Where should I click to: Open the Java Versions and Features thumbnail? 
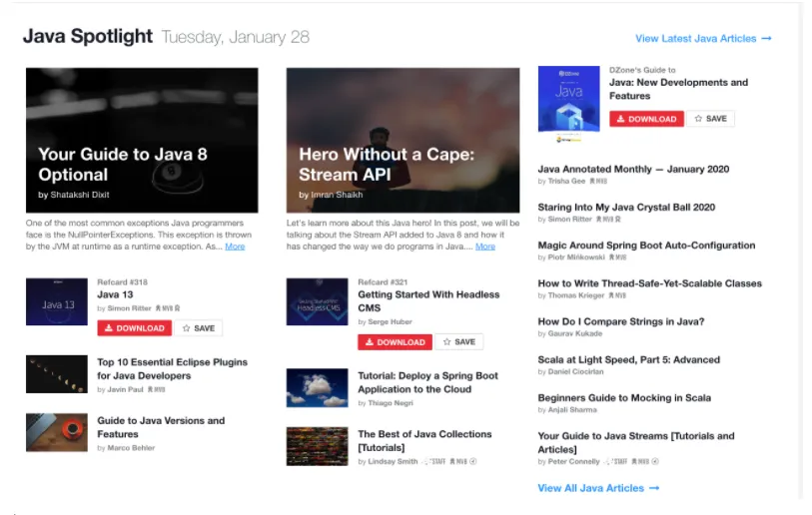57,432
